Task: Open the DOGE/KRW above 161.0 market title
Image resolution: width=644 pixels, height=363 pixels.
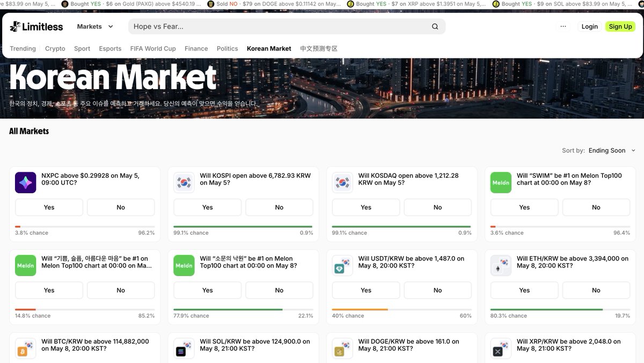Action: 409,345
